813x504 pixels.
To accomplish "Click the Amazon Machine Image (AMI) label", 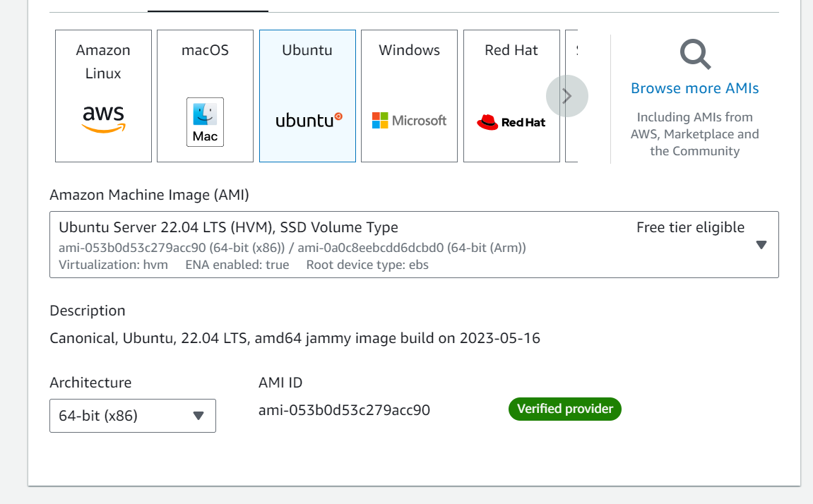I will click(149, 196).
